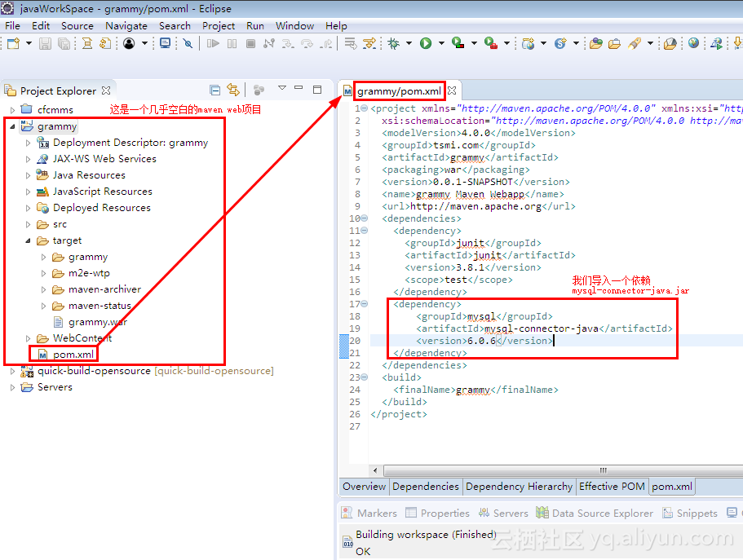743x560 pixels.
Task: Open the Help menu
Action: (x=336, y=25)
